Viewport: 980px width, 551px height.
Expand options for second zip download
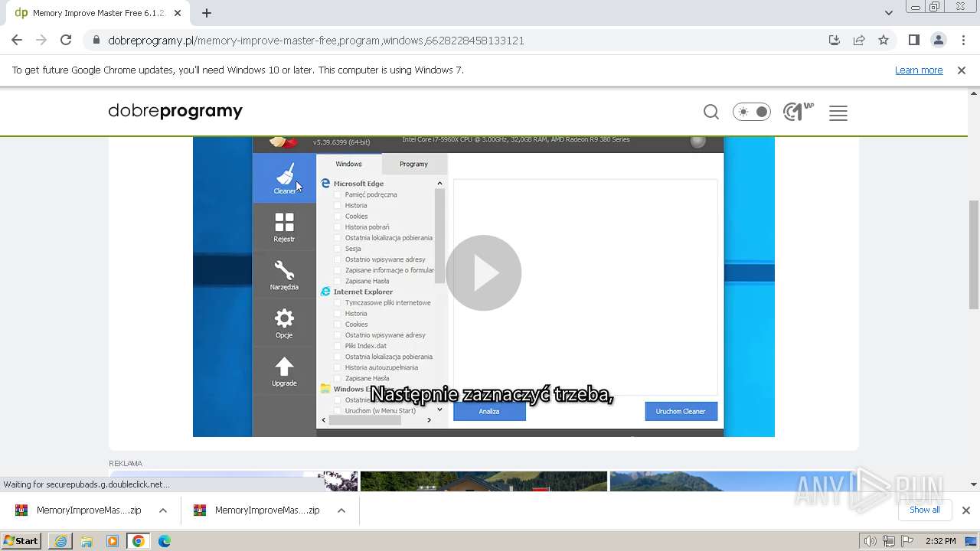[341, 510]
